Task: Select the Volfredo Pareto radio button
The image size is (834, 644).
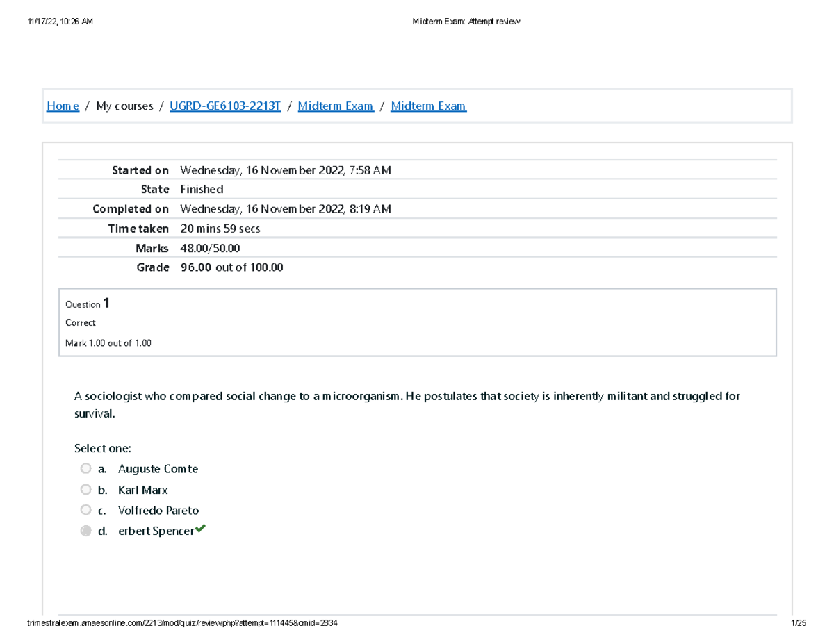Action: coord(85,511)
